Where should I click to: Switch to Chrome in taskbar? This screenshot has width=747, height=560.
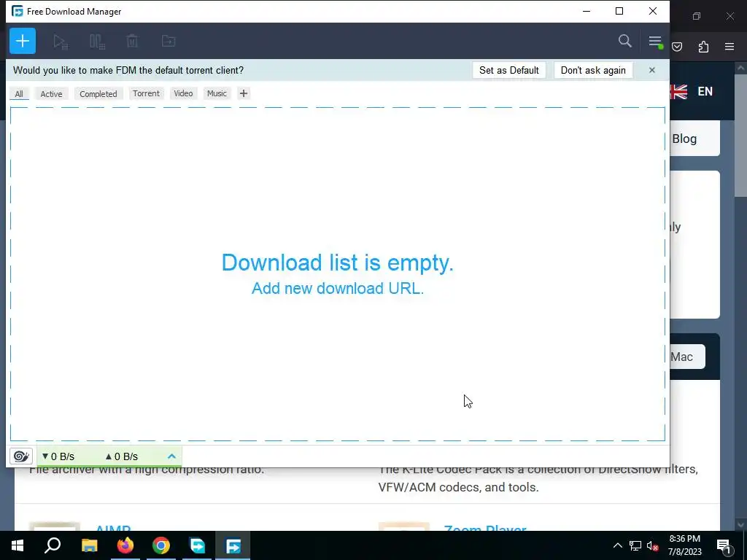161,545
